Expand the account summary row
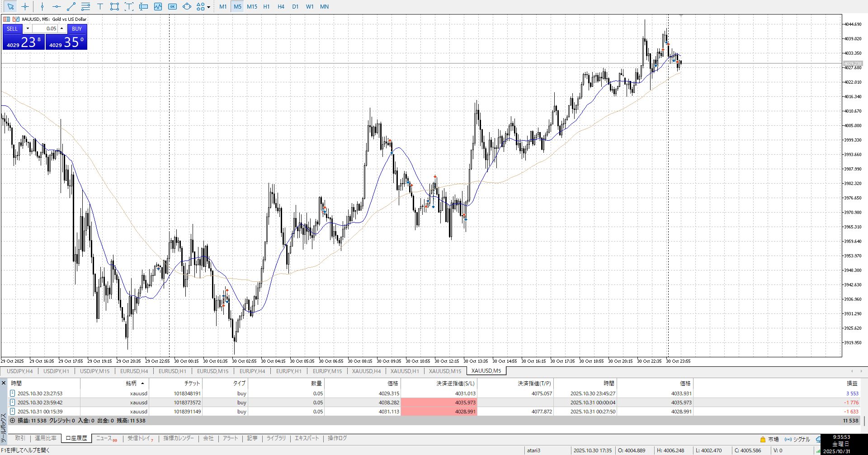 pos(13,421)
